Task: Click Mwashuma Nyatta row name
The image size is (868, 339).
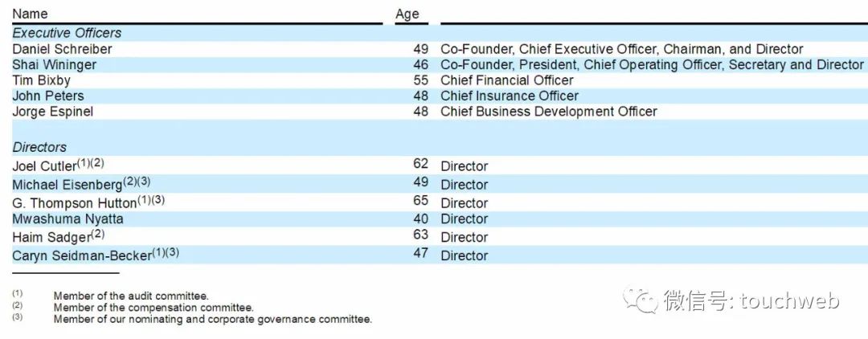Action: [x=68, y=219]
